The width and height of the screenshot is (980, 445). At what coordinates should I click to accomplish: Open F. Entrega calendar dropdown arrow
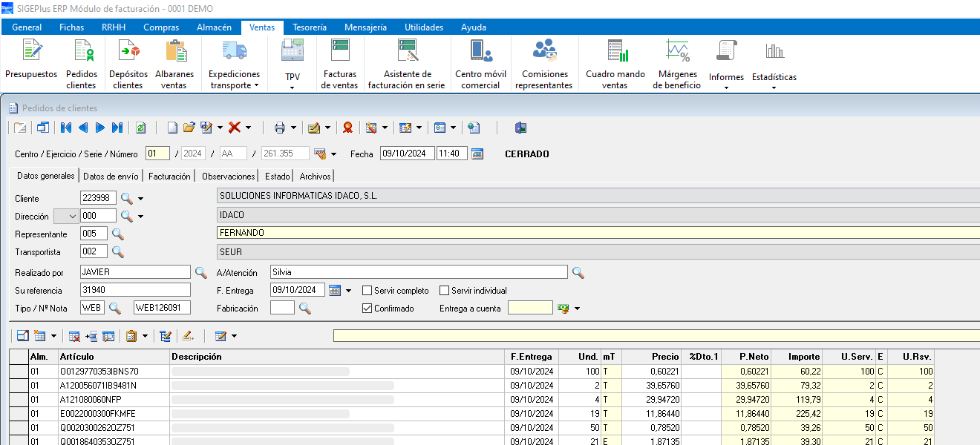[348, 290]
